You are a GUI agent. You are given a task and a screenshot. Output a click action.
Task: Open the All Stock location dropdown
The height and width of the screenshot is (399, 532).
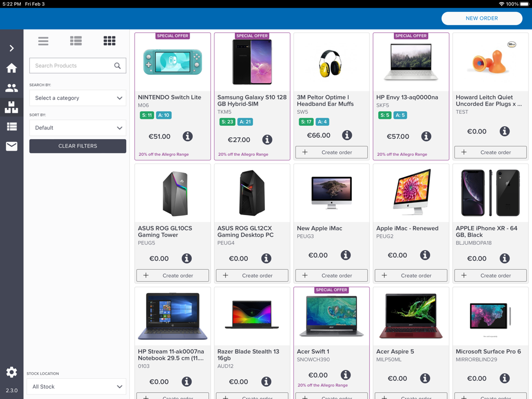point(76,387)
